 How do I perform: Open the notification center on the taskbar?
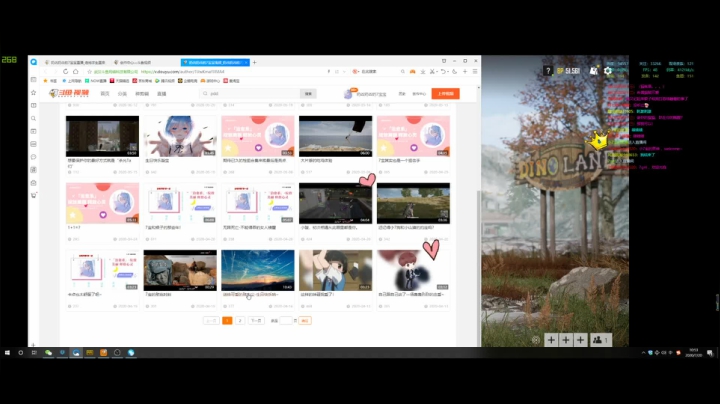pyautogui.click(x=710, y=353)
